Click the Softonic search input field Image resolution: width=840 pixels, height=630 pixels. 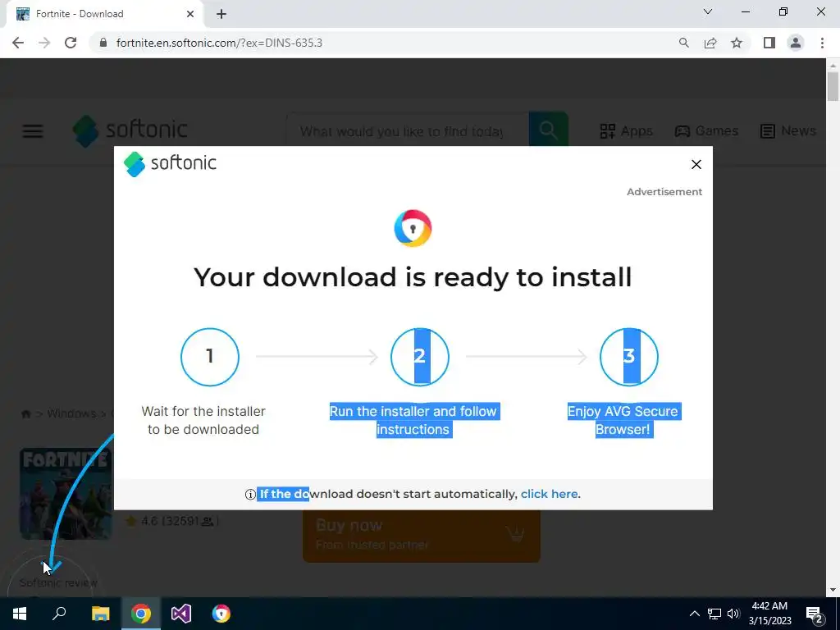point(407,131)
